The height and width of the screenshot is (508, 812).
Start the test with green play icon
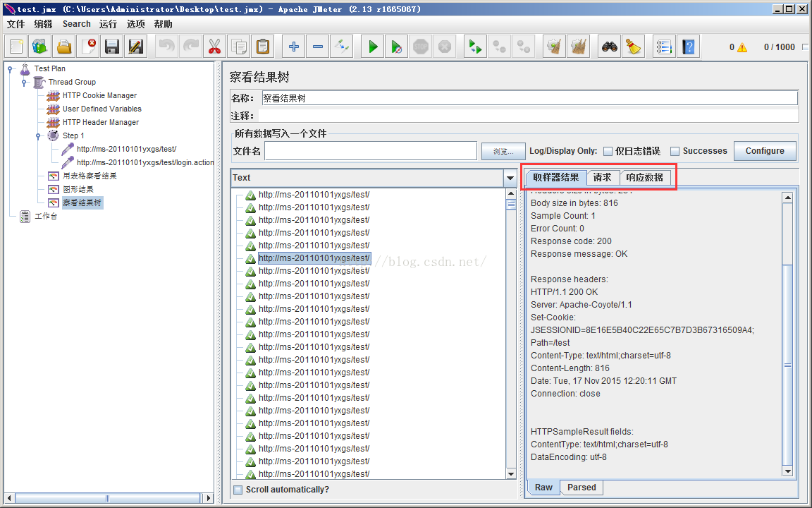(372, 47)
